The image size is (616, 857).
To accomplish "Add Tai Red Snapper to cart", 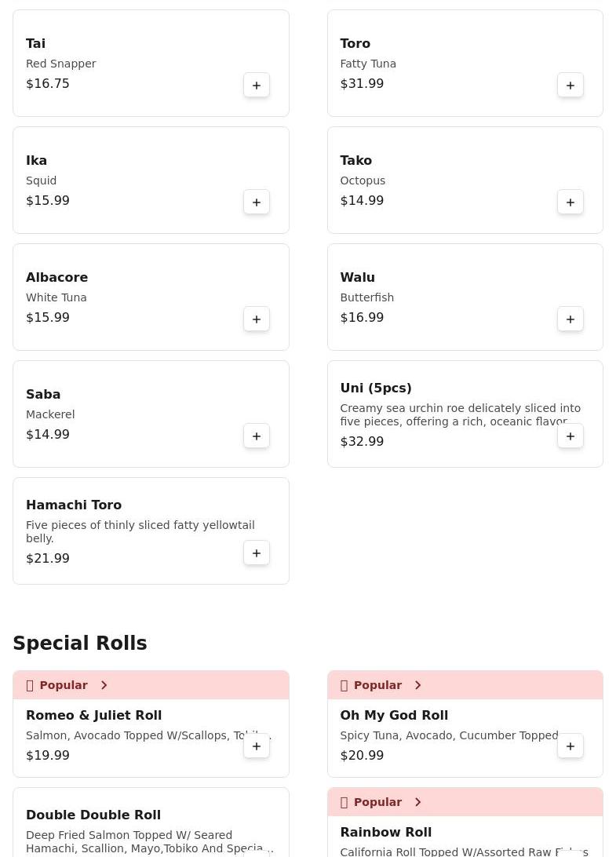I will 257,86.
